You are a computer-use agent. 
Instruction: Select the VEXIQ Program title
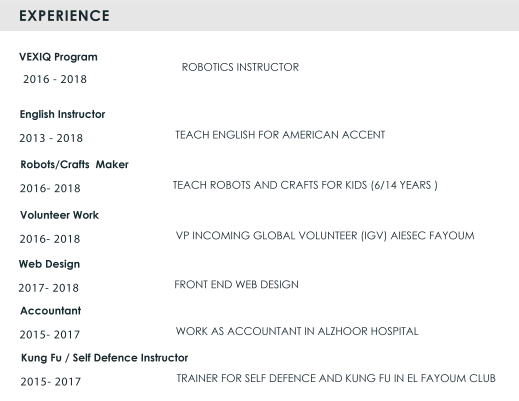(58, 57)
